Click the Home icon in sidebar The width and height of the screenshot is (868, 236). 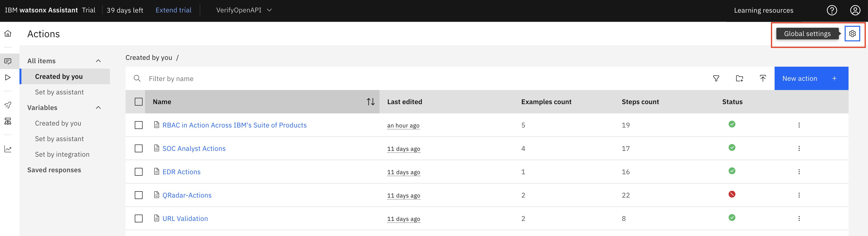[x=8, y=33]
